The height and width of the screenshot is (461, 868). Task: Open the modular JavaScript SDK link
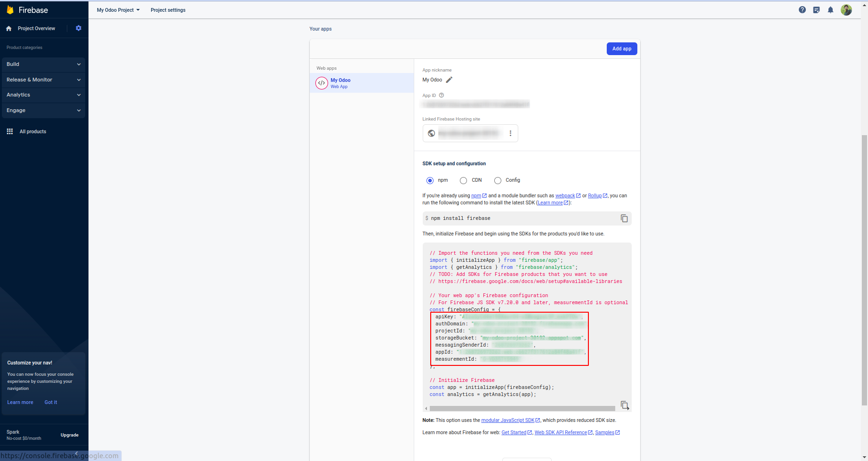pos(510,421)
